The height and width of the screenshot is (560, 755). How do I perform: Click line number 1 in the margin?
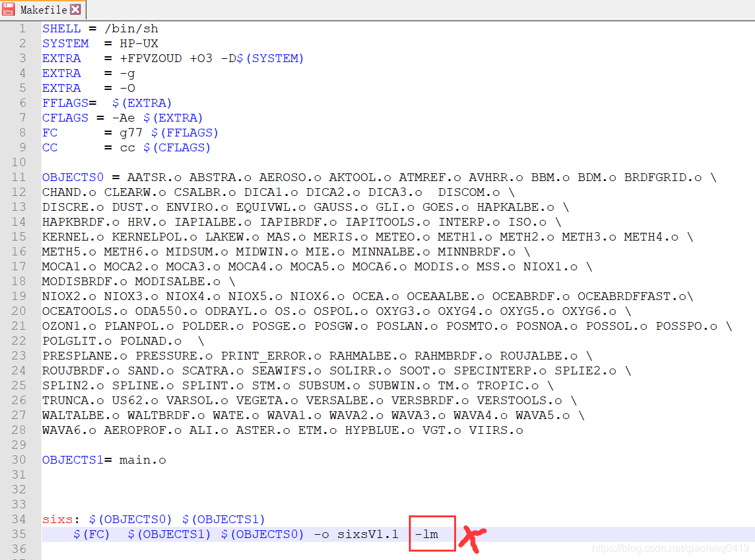[x=22, y=28]
